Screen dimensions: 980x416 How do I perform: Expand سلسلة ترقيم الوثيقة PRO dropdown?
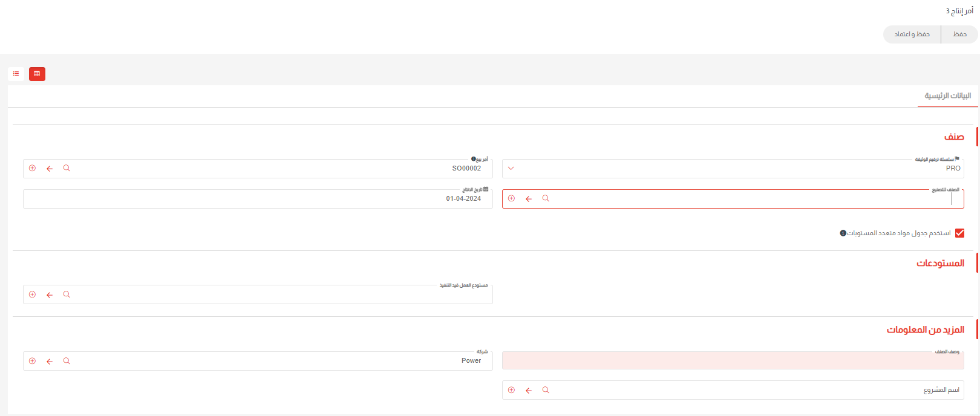point(511,168)
